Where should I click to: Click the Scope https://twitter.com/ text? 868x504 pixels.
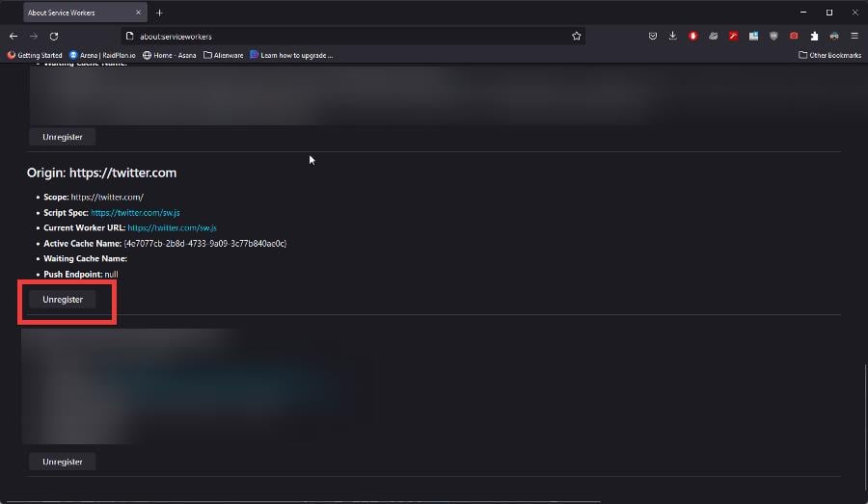94,197
